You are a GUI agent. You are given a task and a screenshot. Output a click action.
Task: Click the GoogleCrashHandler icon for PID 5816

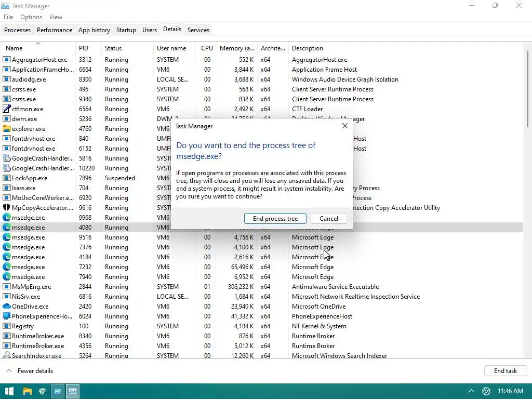pos(6,158)
